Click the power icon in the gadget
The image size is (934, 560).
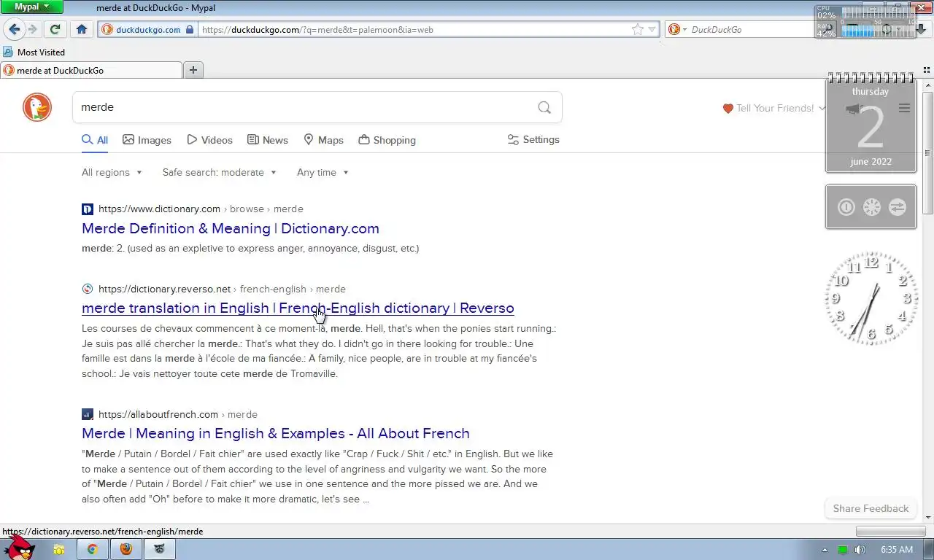coord(846,207)
